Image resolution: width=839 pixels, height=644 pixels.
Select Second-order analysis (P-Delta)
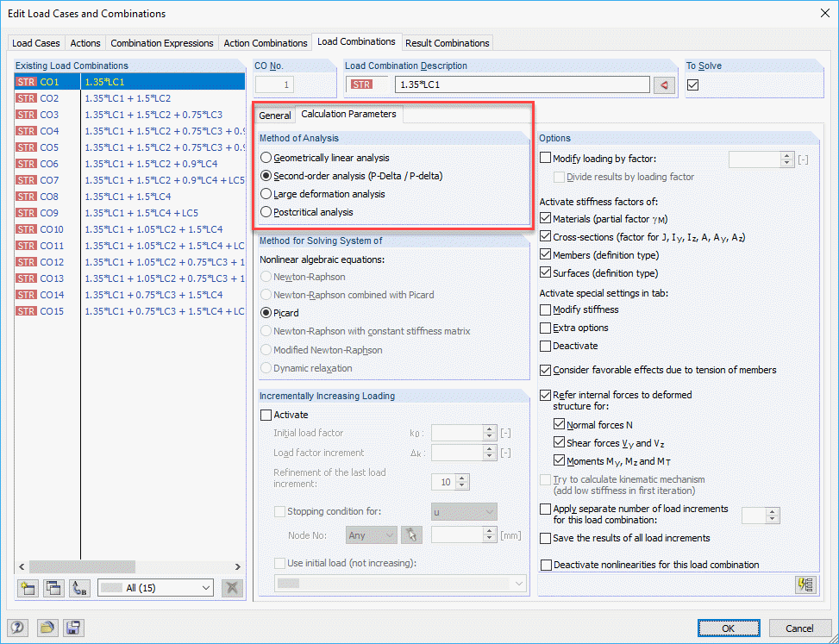click(266, 176)
